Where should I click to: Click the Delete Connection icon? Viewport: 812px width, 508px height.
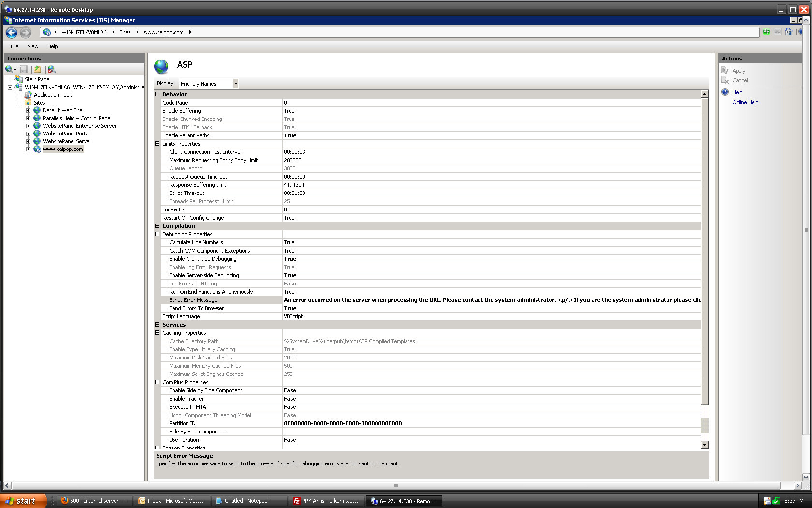point(51,69)
